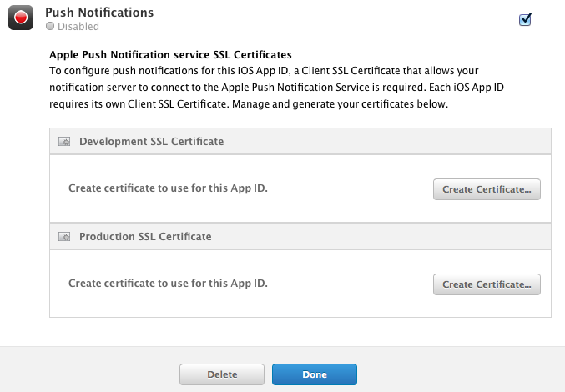Screen dimensions: 565x392
Task: Click the Disabled status text
Action: (x=78, y=27)
